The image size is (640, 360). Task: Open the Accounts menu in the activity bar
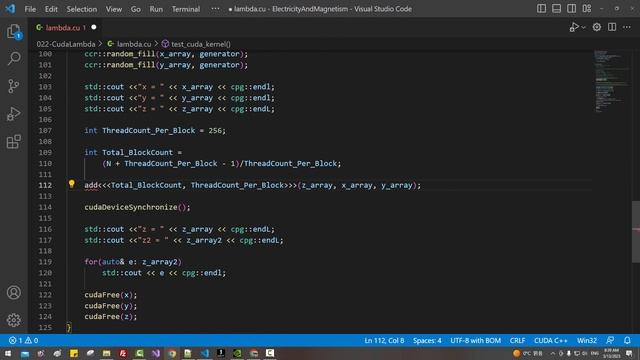pos(14,293)
